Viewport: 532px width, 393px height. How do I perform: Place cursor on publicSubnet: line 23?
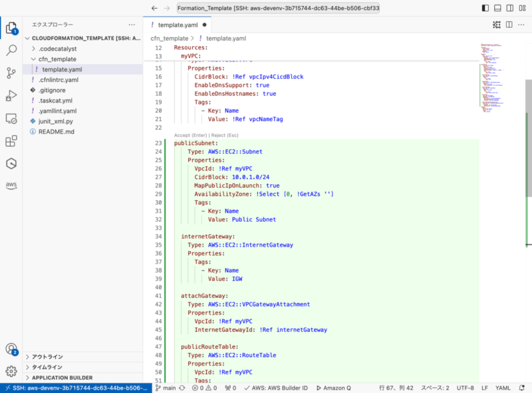tap(196, 143)
